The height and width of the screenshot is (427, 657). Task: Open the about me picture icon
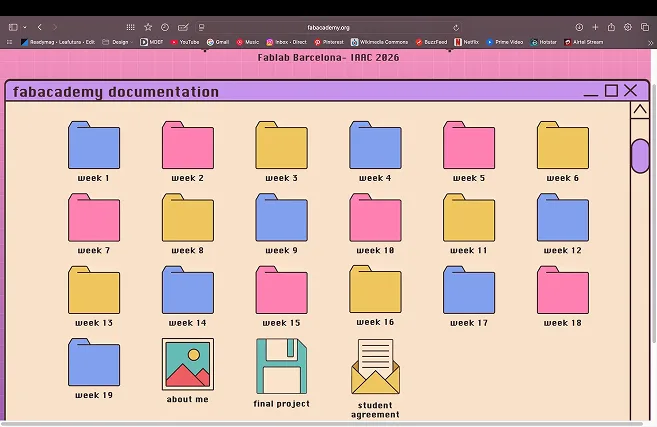coord(188,364)
